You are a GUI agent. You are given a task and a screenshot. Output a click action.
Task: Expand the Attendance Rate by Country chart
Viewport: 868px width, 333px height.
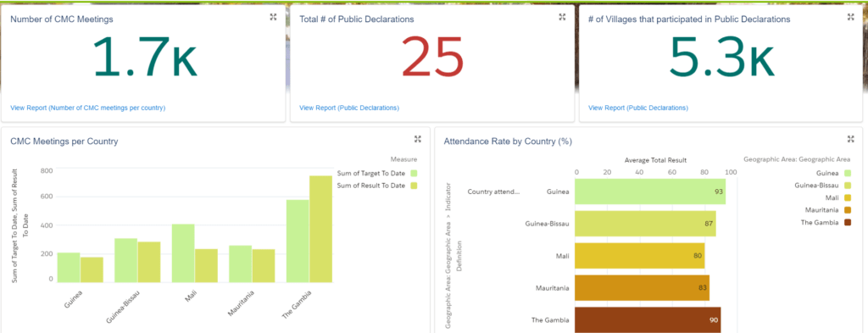(851, 139)
